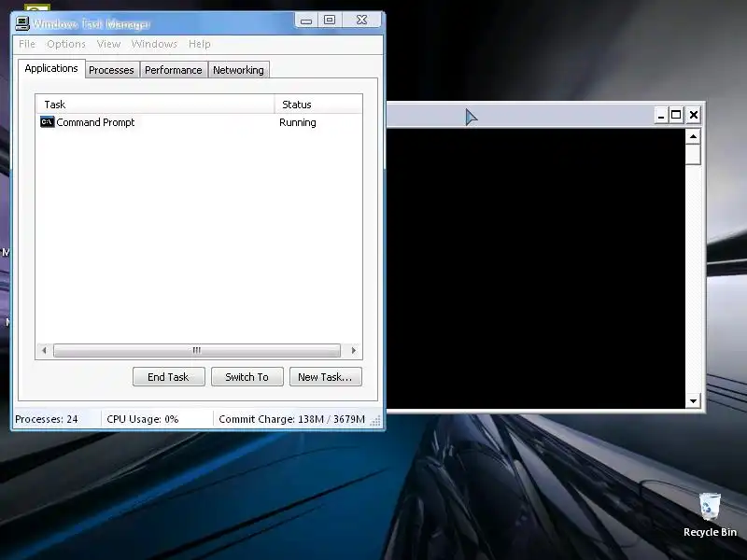747x560 pixels.
Task: Click the End Task button
Action: [169, 377]
